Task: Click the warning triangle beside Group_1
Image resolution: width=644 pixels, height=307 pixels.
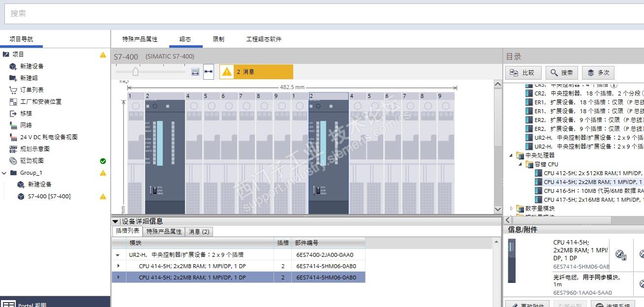Action: [103, 173]
